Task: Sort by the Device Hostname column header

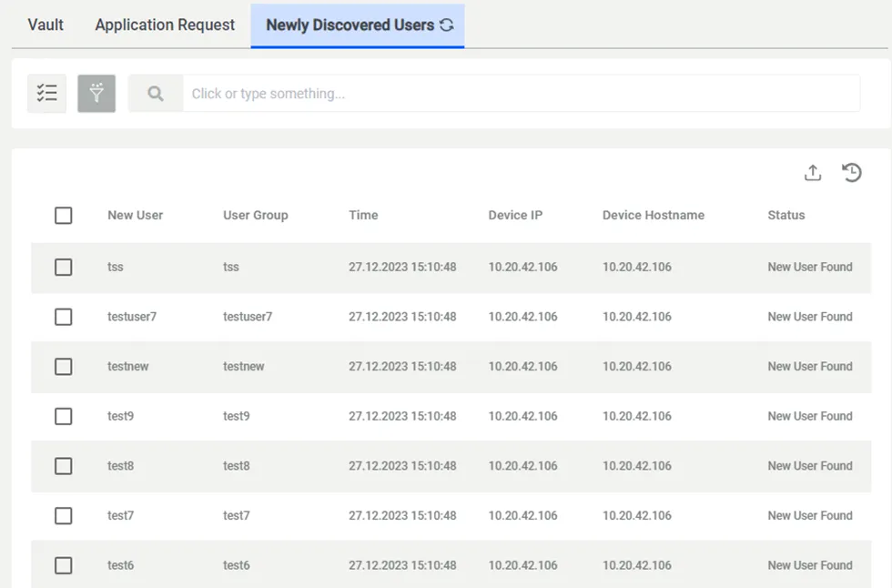Action: [654, 215]
